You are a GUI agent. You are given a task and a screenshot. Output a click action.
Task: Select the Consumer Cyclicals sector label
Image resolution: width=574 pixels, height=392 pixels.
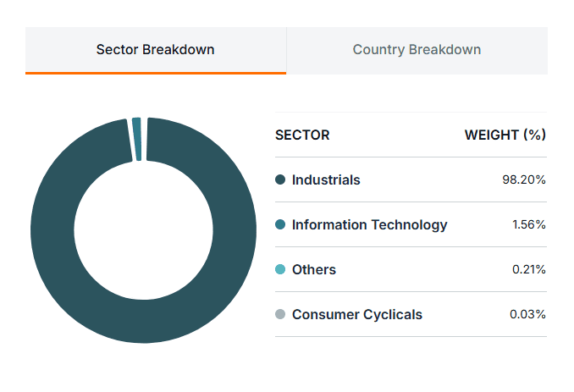click(357, 314)
